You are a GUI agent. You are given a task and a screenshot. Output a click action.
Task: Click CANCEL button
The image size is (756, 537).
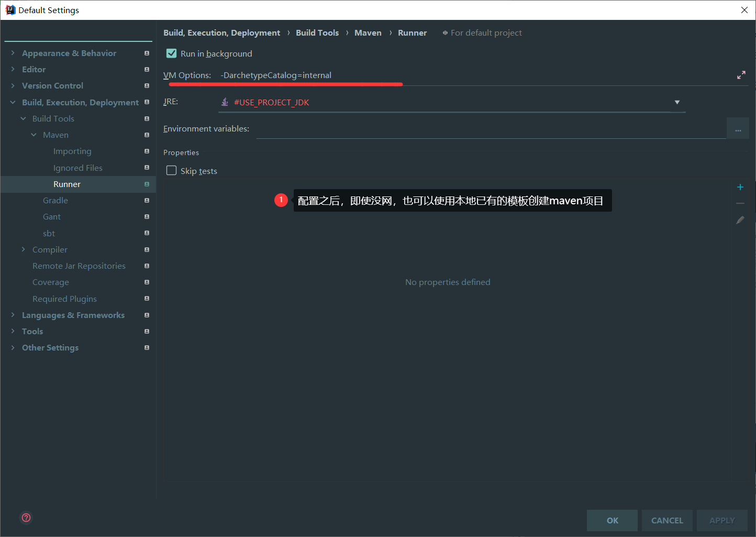(x=667, y=520)
